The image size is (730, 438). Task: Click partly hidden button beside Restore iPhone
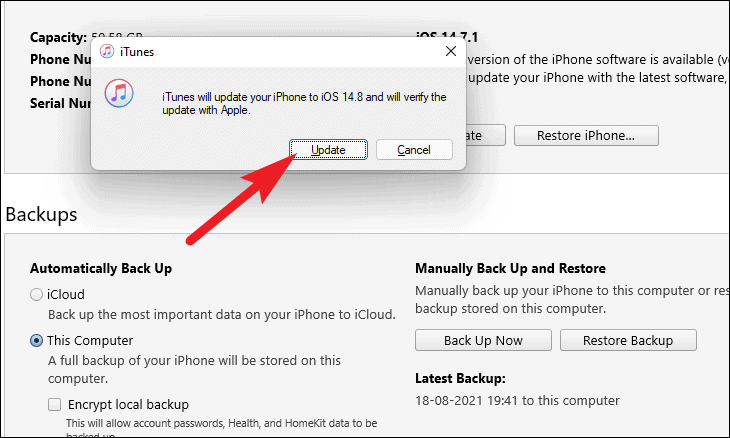[485, 135]
